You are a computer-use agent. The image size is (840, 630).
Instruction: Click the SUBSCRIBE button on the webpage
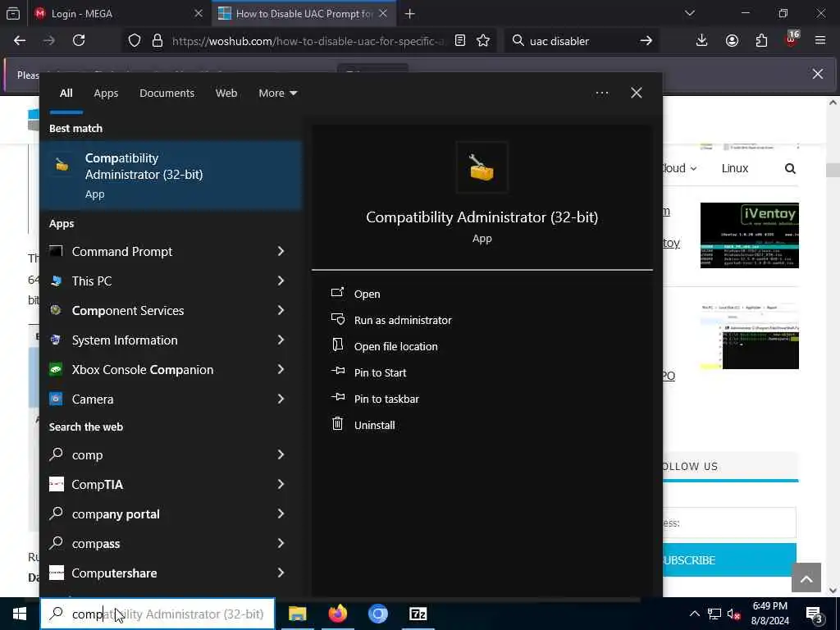click(x=729, y=559)
